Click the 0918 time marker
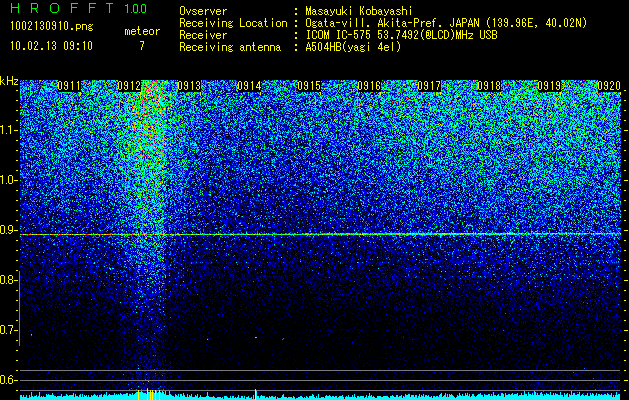Screen dimensions: 629x400 pos(489,86)
